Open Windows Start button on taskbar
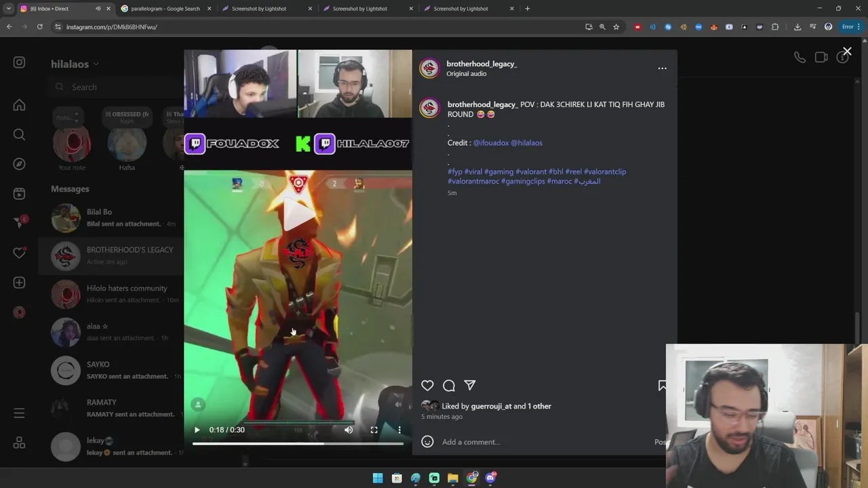The image size is (868, 488). (378, 478)
